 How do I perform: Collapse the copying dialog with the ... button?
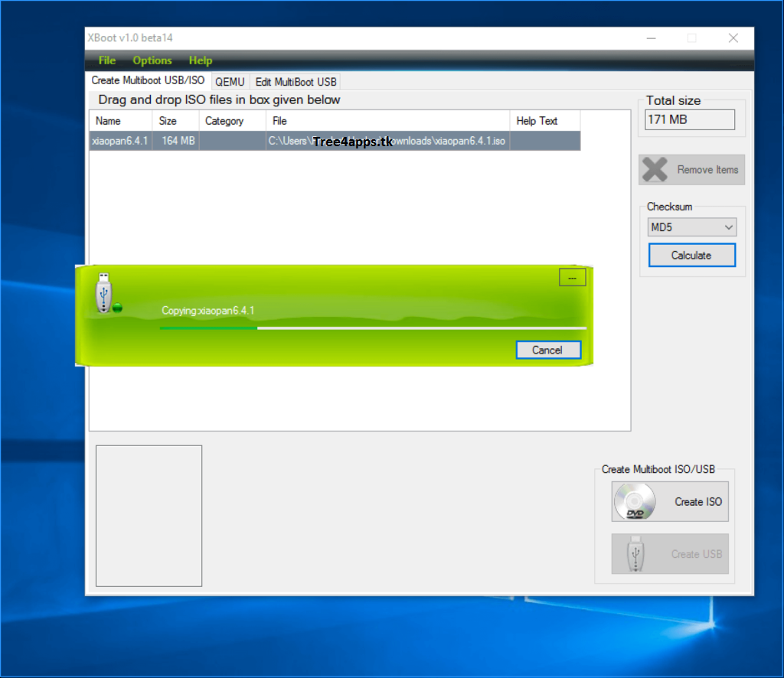pyautogui.click(x=572, y=277)
